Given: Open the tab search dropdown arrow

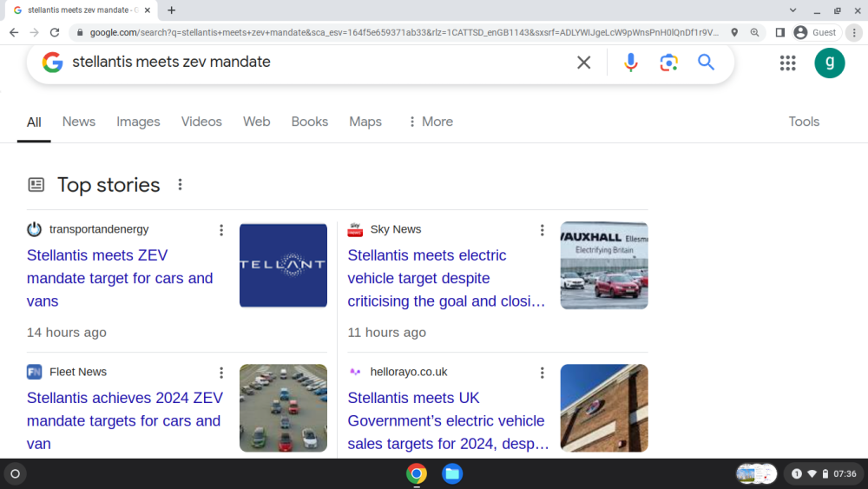Looking at the screenshot, I should pyautogui.click(x=792, y=10).
